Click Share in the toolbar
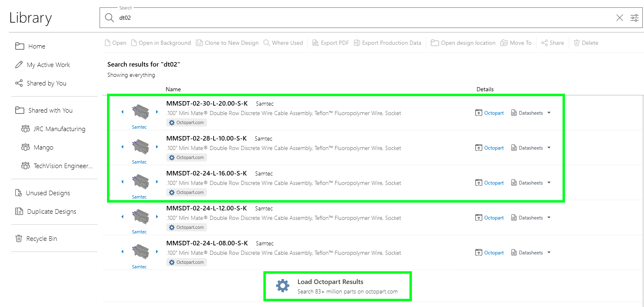Screen dimensions: 644x307 coord(552,43)
